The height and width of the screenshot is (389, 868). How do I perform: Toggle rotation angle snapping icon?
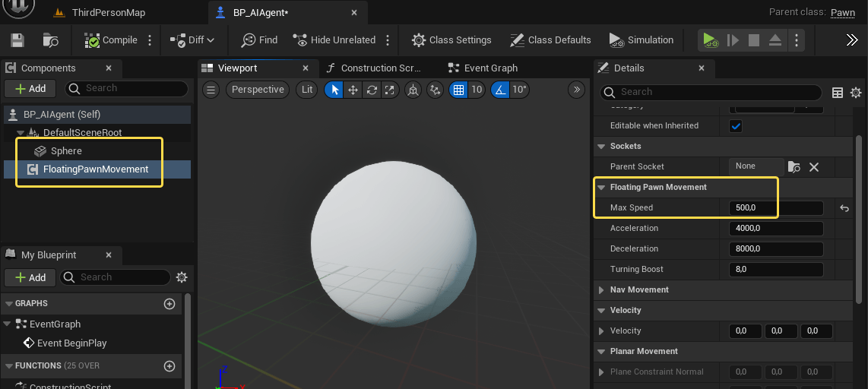[x=500, y=90]
